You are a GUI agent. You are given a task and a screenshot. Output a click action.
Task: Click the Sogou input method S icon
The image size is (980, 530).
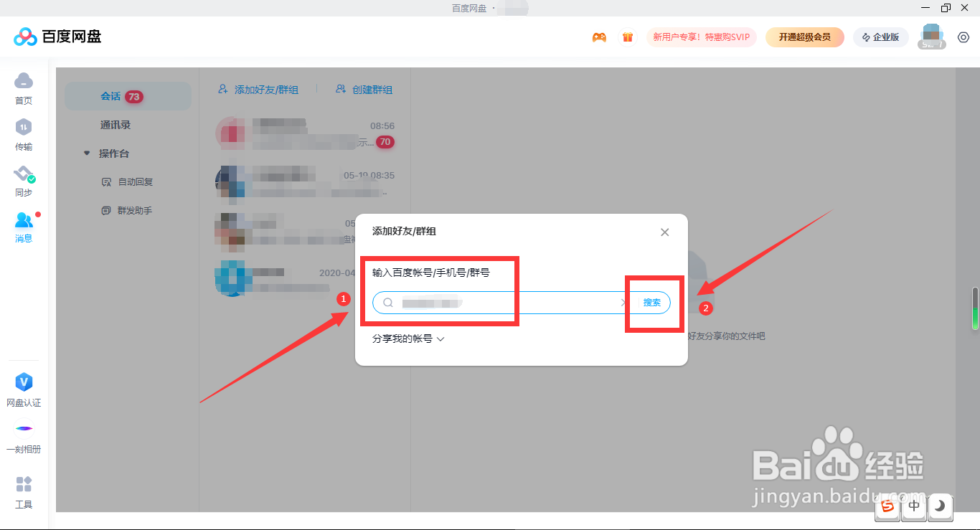[888, 506]
